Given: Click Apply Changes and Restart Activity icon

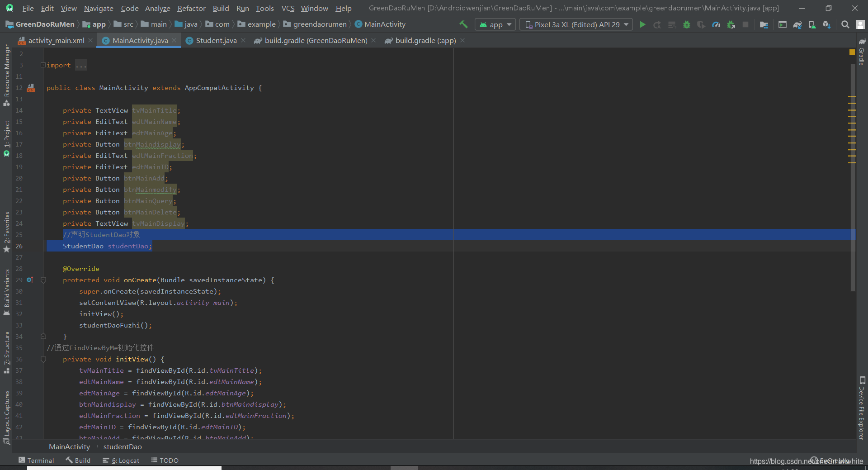Looking at the screenshot, I should click(657, 24).
